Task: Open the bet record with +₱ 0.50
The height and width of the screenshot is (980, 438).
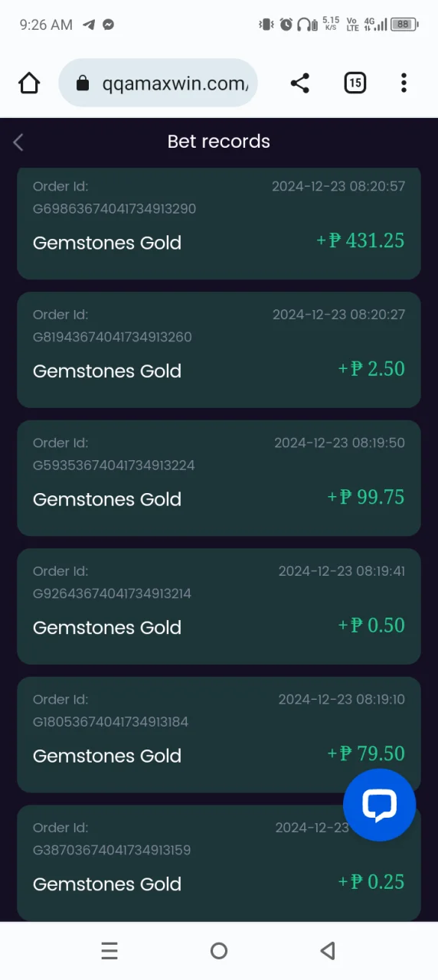Action: point(219,606)
